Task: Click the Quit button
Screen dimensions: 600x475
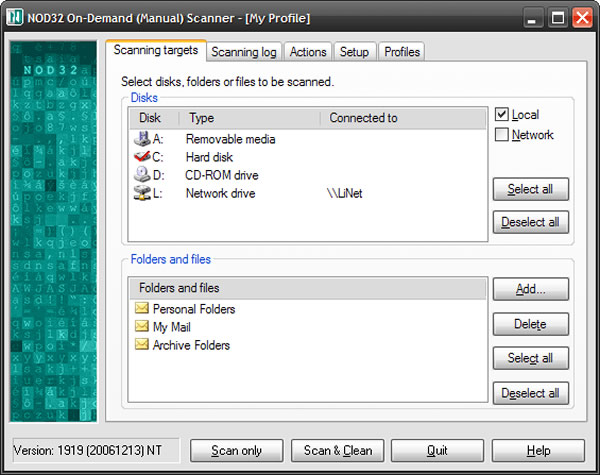Action: pos(437,451)
